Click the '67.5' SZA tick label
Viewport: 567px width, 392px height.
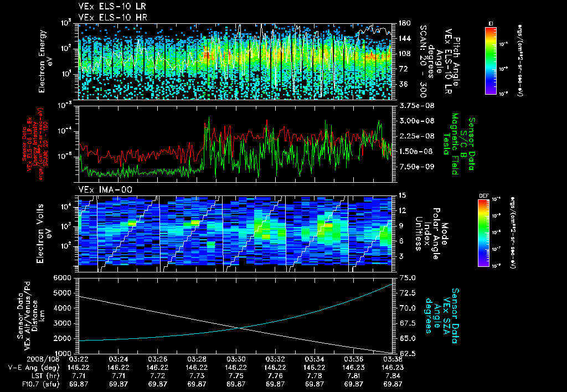pyautogui.click(x=406, y=323)
